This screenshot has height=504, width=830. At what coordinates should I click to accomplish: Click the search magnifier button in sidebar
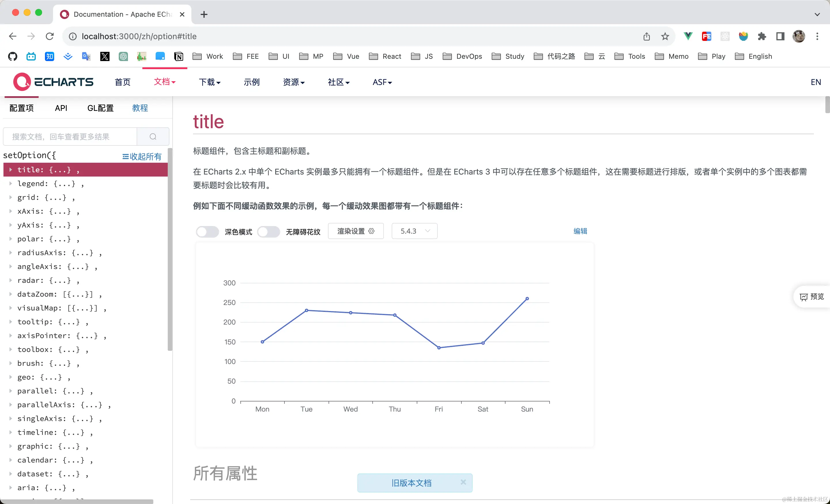[x=153, y=136]
